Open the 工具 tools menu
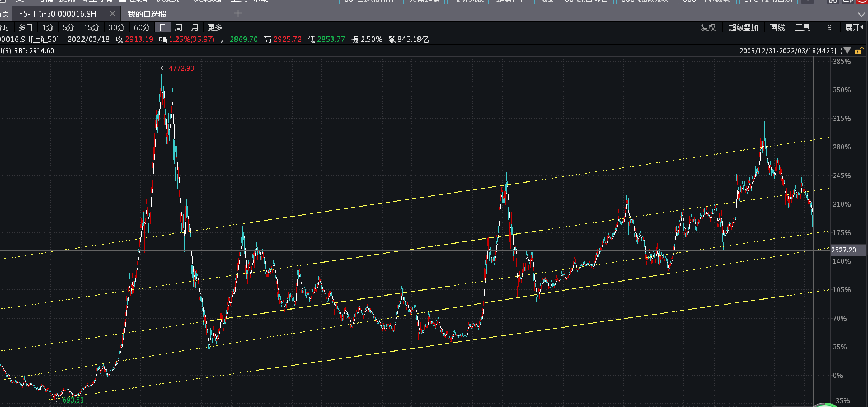Image resolution: width=868 pixels, height=407 pixels. (803, 27)
